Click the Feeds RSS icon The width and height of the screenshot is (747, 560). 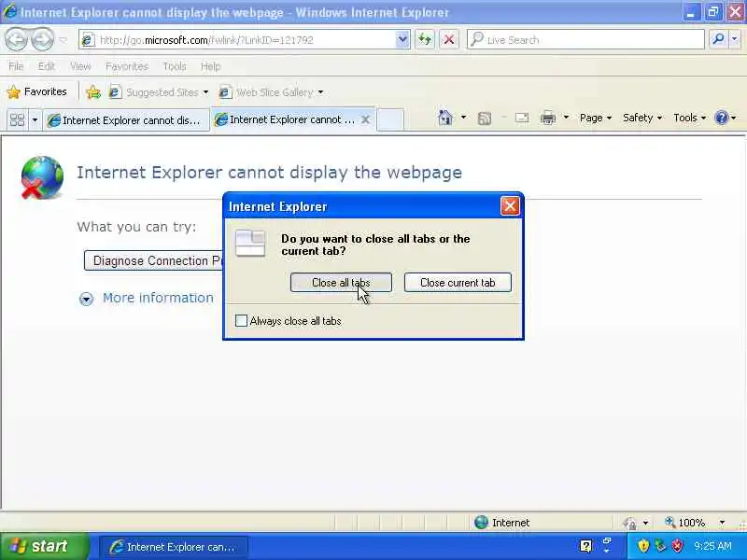click(x=484, y=119)
